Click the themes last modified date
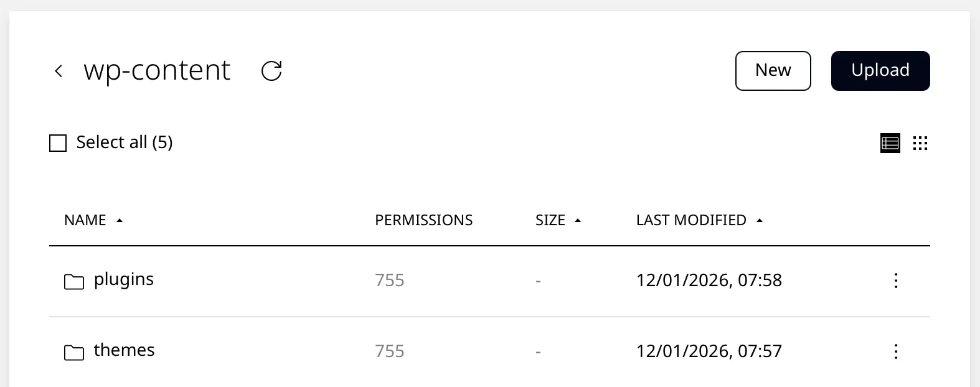This screenshot has height=387, width=980. tap(709, 352)
